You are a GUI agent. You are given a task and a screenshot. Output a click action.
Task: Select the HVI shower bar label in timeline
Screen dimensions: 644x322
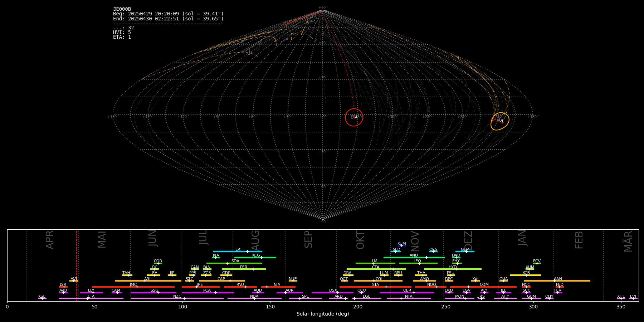click(74, 279)
